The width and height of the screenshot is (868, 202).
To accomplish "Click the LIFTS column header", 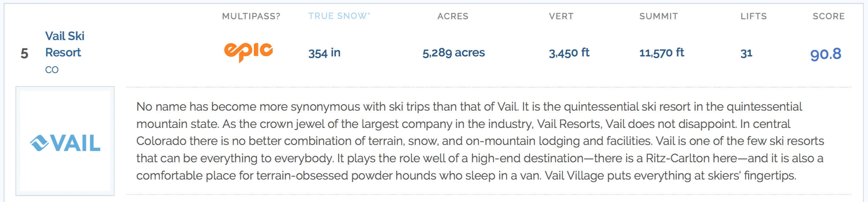I will click(754, 16).
